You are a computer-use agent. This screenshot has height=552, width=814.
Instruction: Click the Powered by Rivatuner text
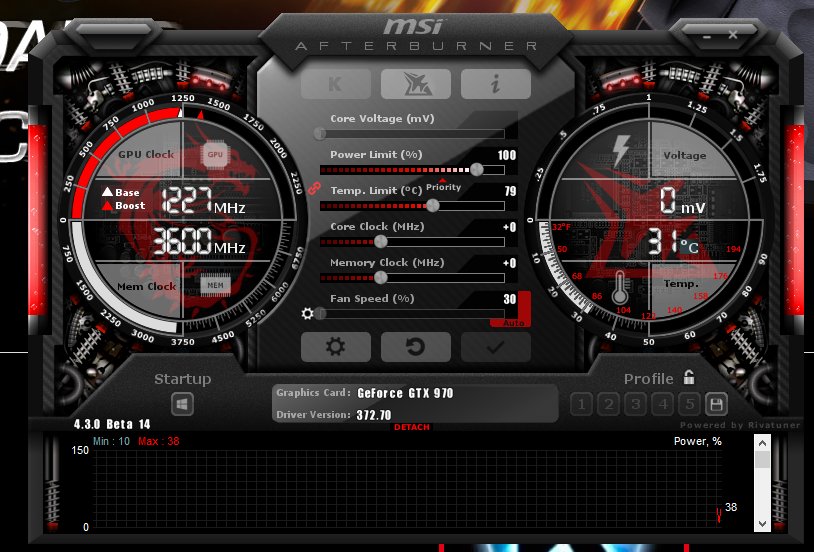(x=740, y=425)
